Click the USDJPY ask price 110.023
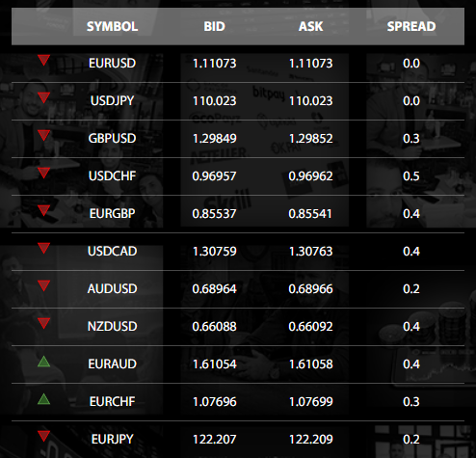Image resolution: width=476 pixels, height=458 pixels. [x=310, y=101]
